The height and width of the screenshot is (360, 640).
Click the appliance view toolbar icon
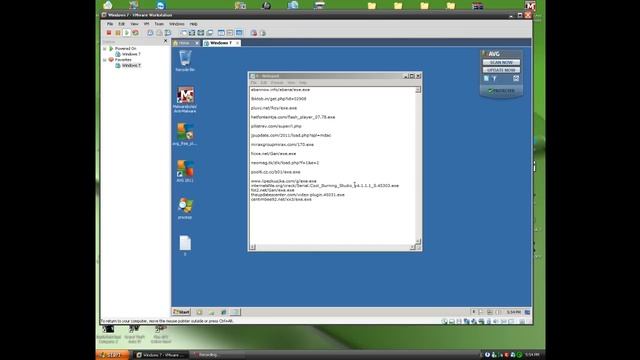230,33
